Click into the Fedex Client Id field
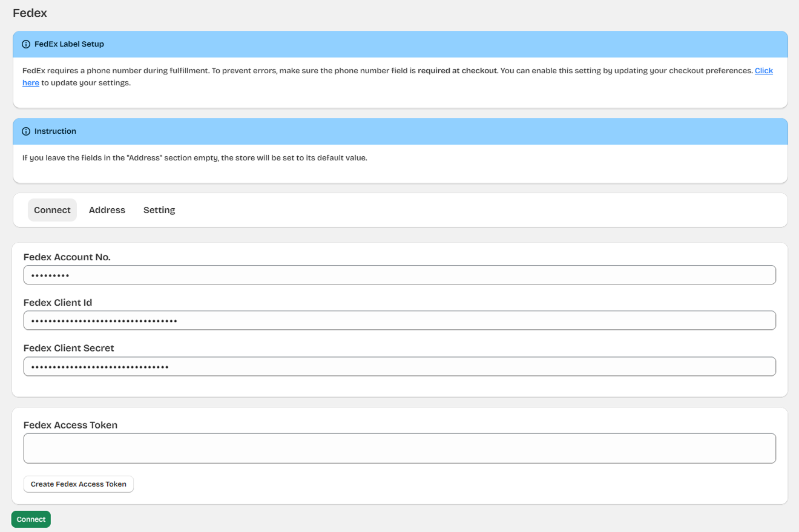The height and width of the screenshot is (532, 799). [x=399, y=321]
